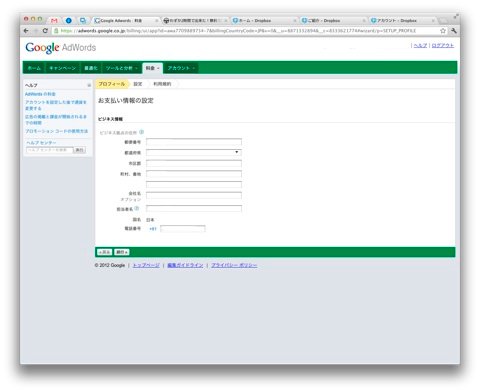Viewport: 480px width, 392px height.
Task: Open the 編集ガイドライン footer link
Action: 185,265
